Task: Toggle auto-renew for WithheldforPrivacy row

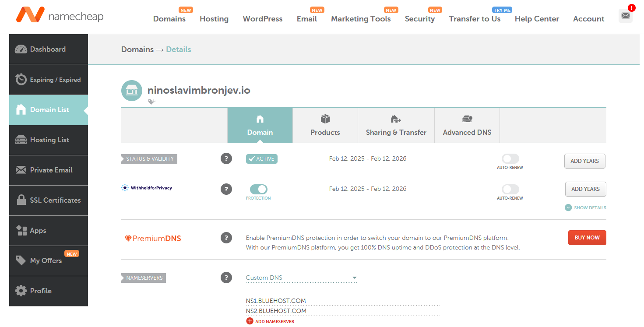Action: [x=510, y=189]
